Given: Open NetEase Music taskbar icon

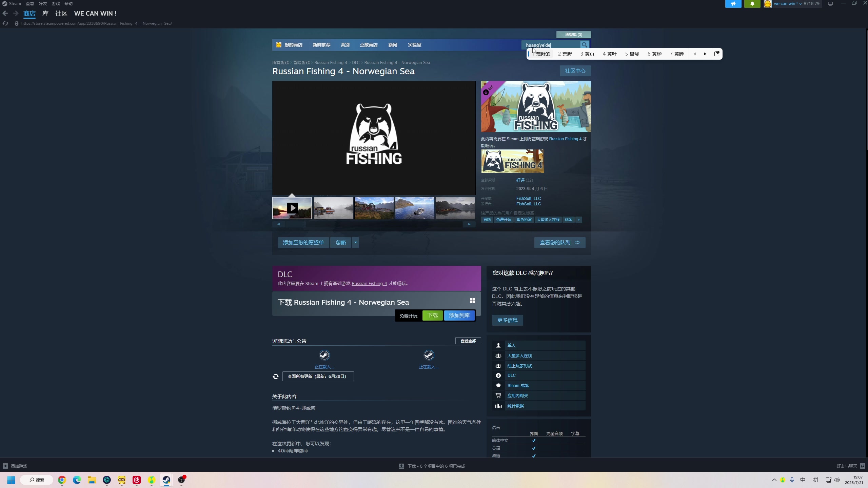Looking at the screenshot, I should 137,480.
